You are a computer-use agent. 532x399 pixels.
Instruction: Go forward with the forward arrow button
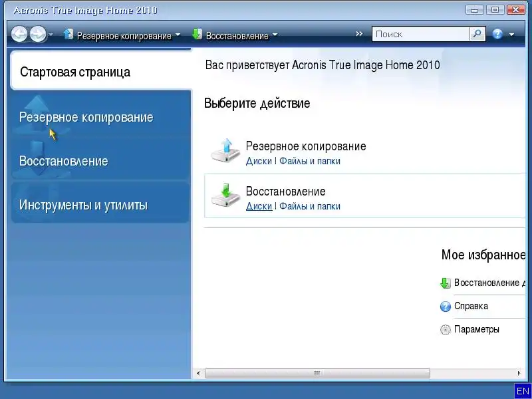[38, 34]
